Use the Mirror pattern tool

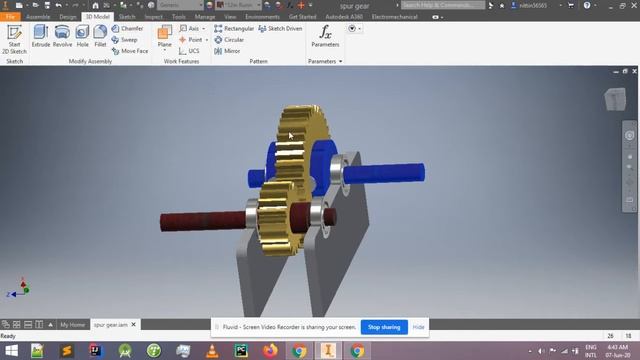[x=227, y=51]
